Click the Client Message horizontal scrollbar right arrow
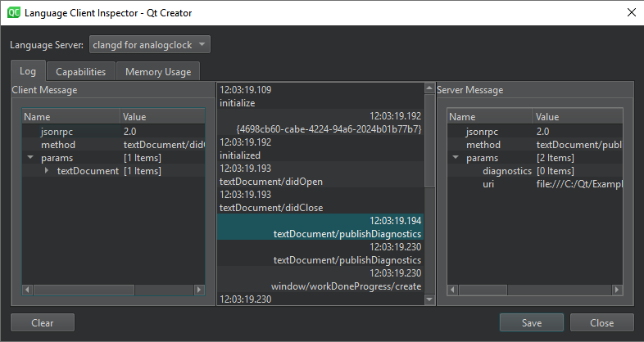Screen dimensions: 644x342 pyautogui.click(x=199, y=290)
